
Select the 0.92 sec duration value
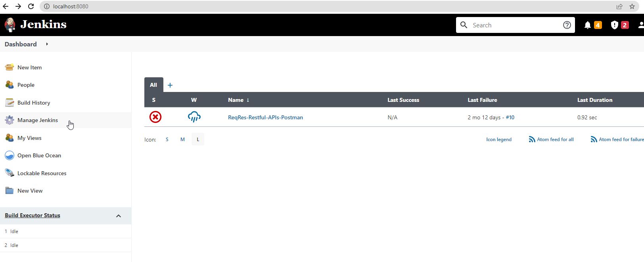pyautogui.click(x=587, y=117)
